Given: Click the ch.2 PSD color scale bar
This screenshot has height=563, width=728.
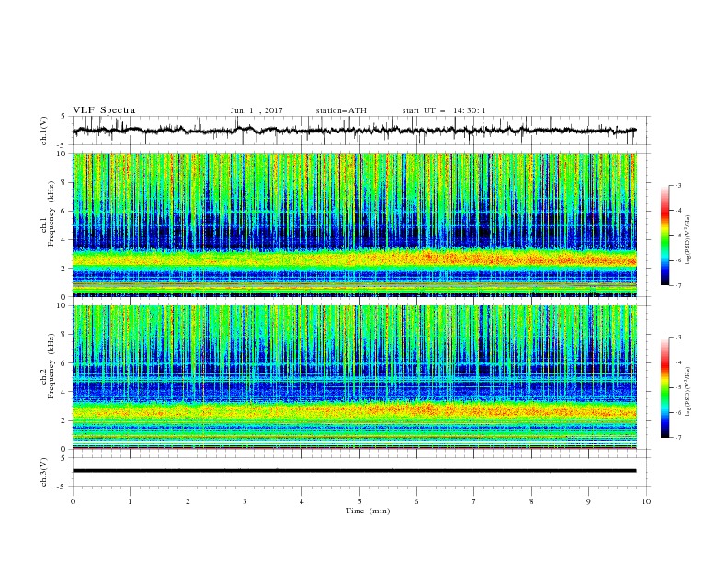Looking at the screenshot, I should pyautogui.click(x=665, y=387).
